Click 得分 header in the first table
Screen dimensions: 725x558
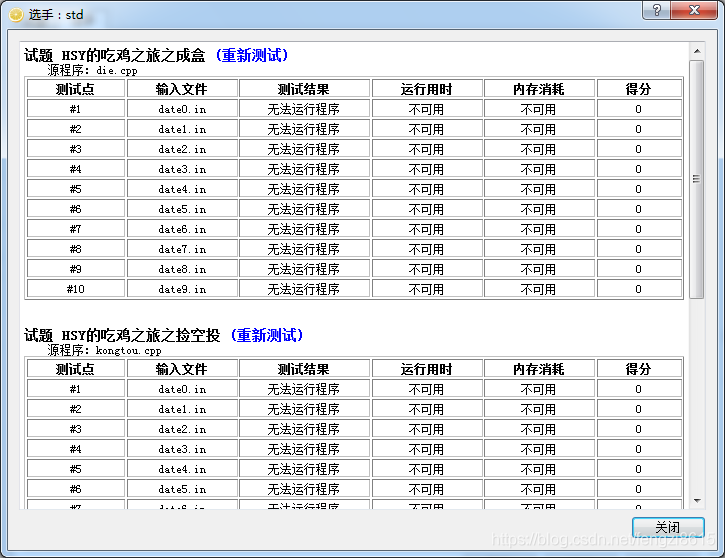pos(639,89)
